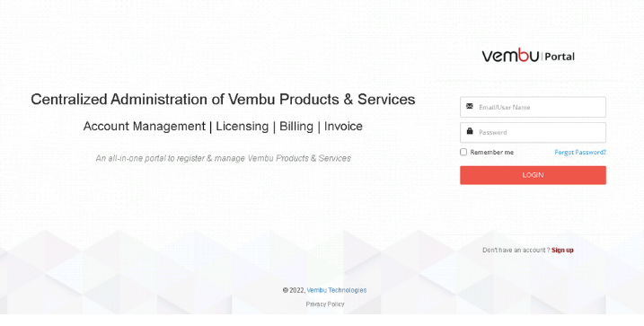Focus the Email/User Name input field
Screen dimensions: 644x326
[x=533, y=107]
